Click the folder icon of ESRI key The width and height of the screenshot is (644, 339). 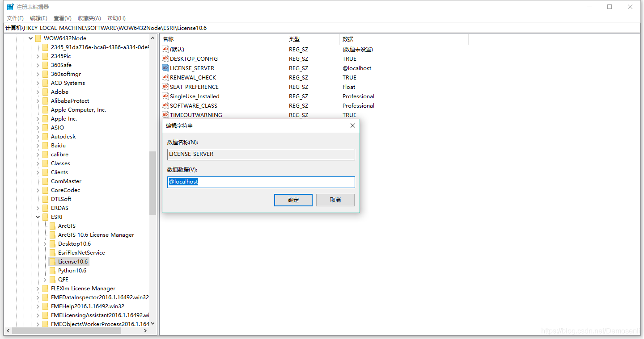click(45, 217)
